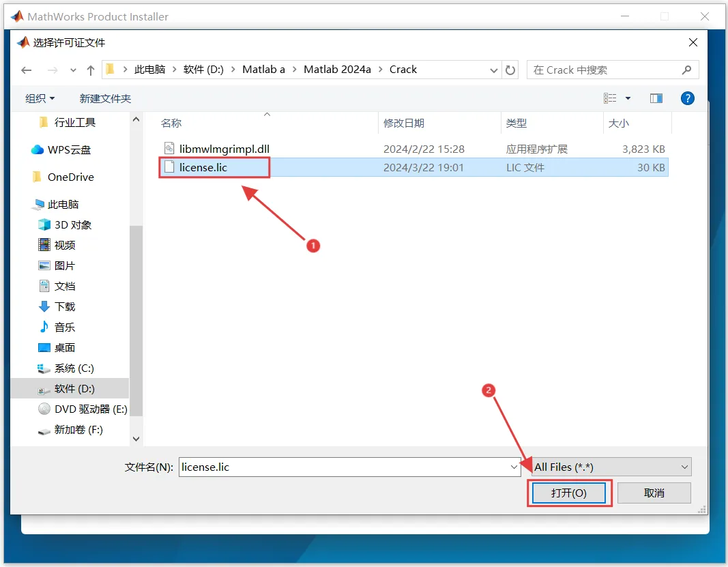The height and width of the screenshot is (567, 728).
Task: Click the search magnifier icon
Action: [x=686, y=70]
